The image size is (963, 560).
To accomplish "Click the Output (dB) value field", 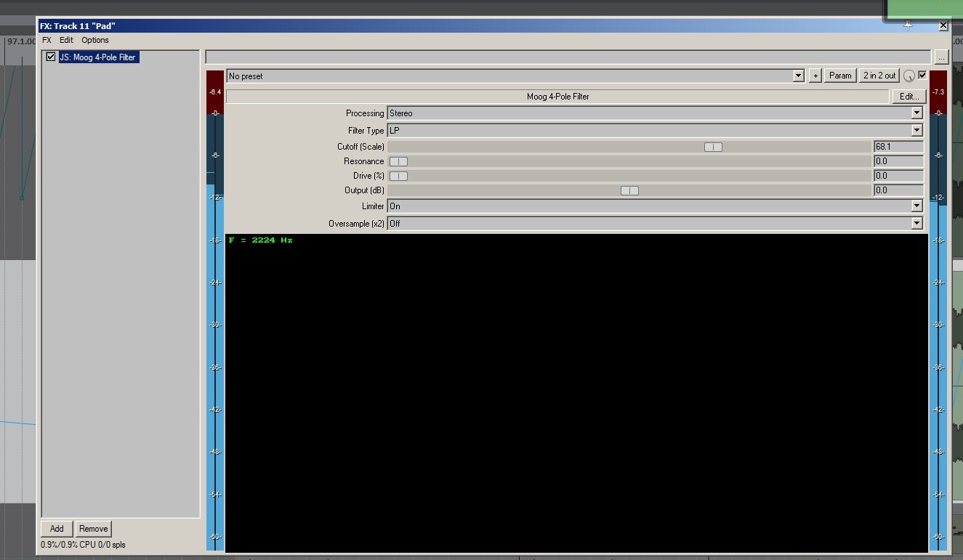I will click(x=898, y=190).
